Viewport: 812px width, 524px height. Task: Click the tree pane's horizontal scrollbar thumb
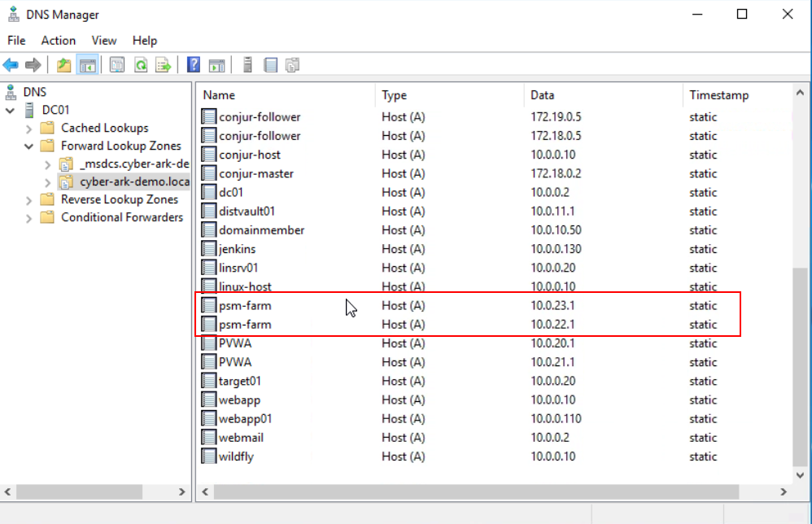tap(79, 492)
